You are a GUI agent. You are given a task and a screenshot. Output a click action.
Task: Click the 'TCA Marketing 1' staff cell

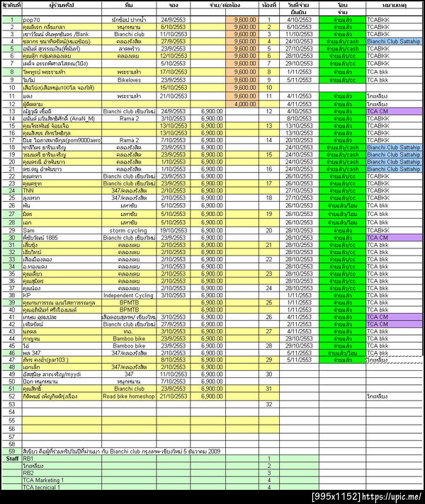[x=62, y=480]
